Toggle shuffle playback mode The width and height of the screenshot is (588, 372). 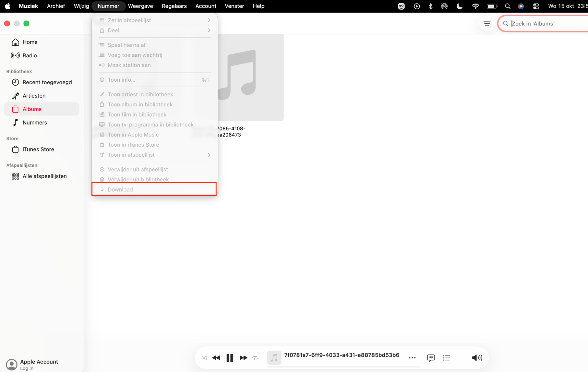coord(204,358)
